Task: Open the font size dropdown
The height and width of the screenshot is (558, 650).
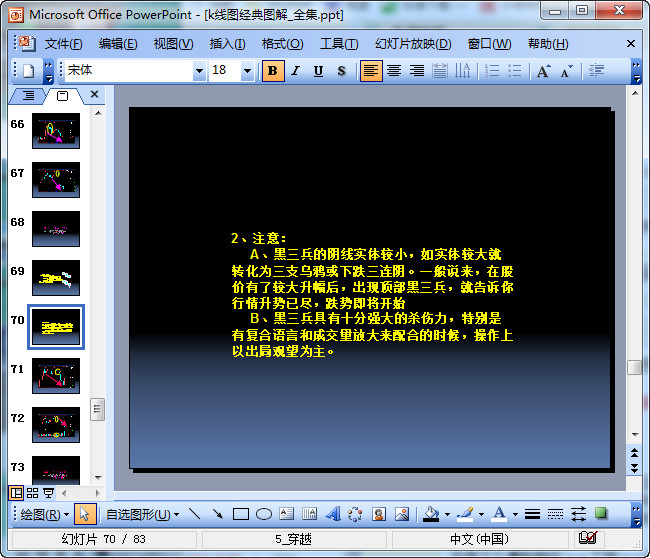Action: click(x=247, y=71)
